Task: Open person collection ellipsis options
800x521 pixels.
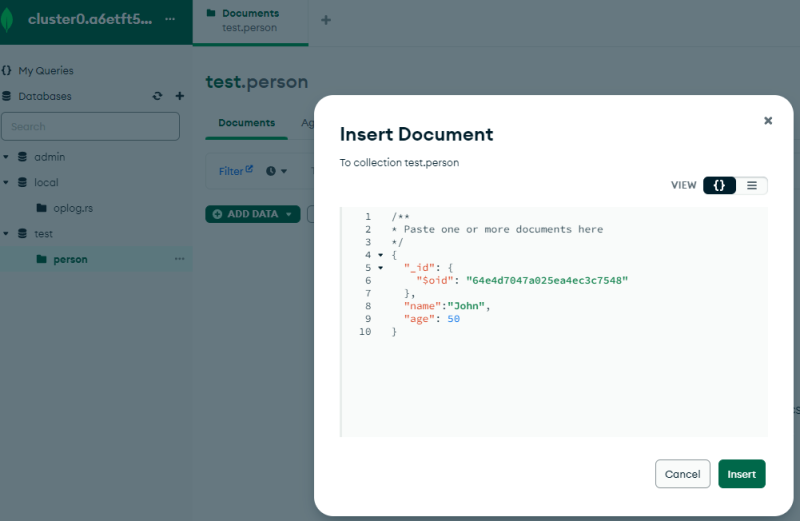Action: [x=180, y=259]
